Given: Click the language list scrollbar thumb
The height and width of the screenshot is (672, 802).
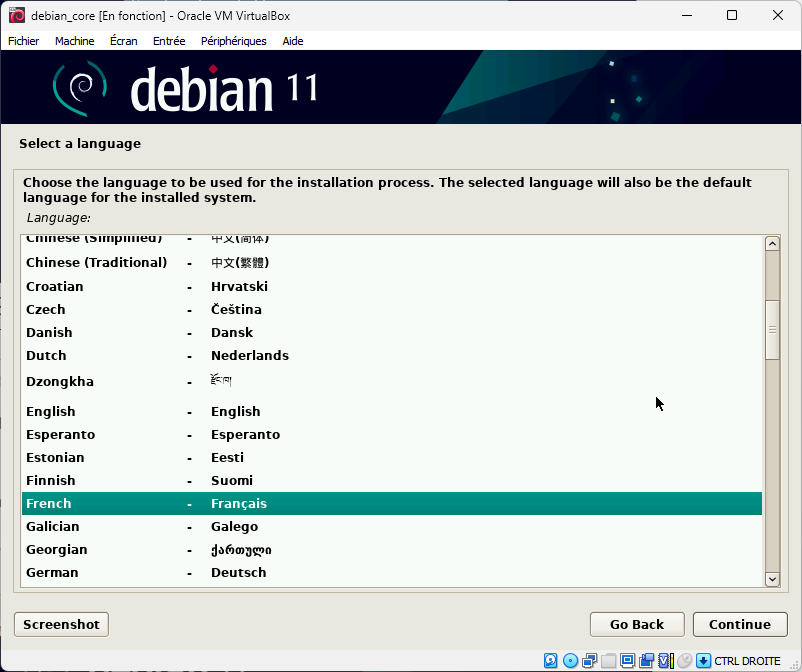Looking at the screenshot, I should coord(772,330).
